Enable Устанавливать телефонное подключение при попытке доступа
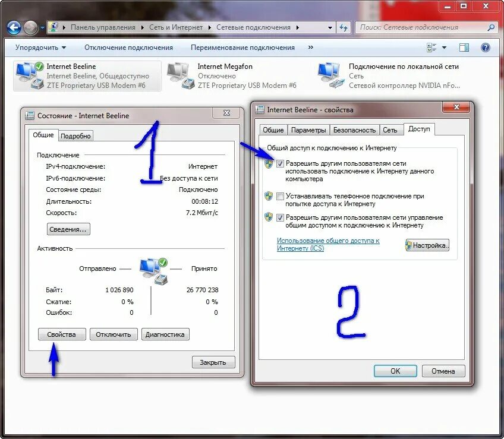504x439 pixels. point(280,196)
